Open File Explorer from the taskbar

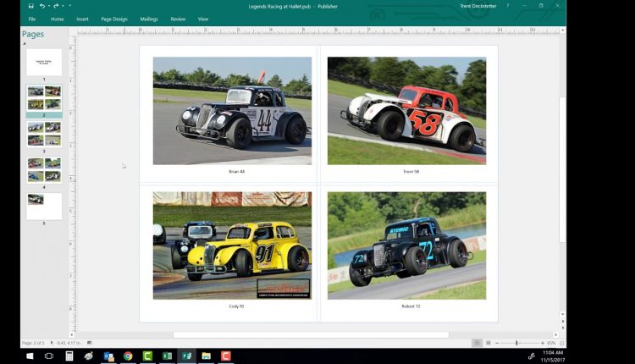(206, 356)
